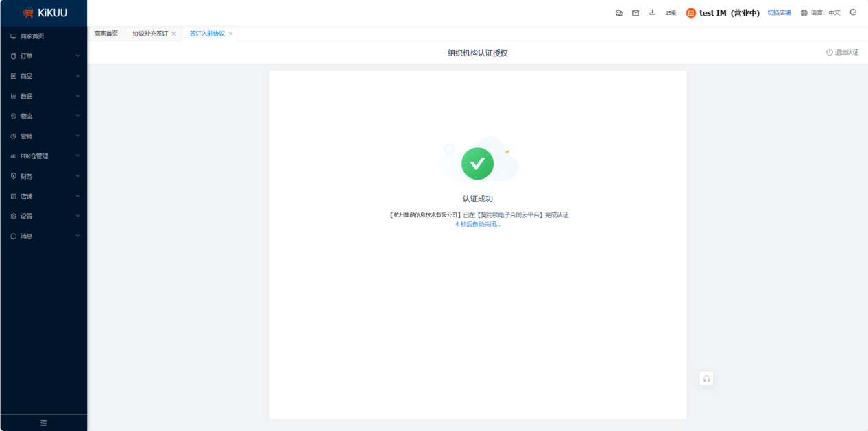Viewport: 868px width, 431px height.
Task: Expand the 营销 menu chevron
Action: 77,136
